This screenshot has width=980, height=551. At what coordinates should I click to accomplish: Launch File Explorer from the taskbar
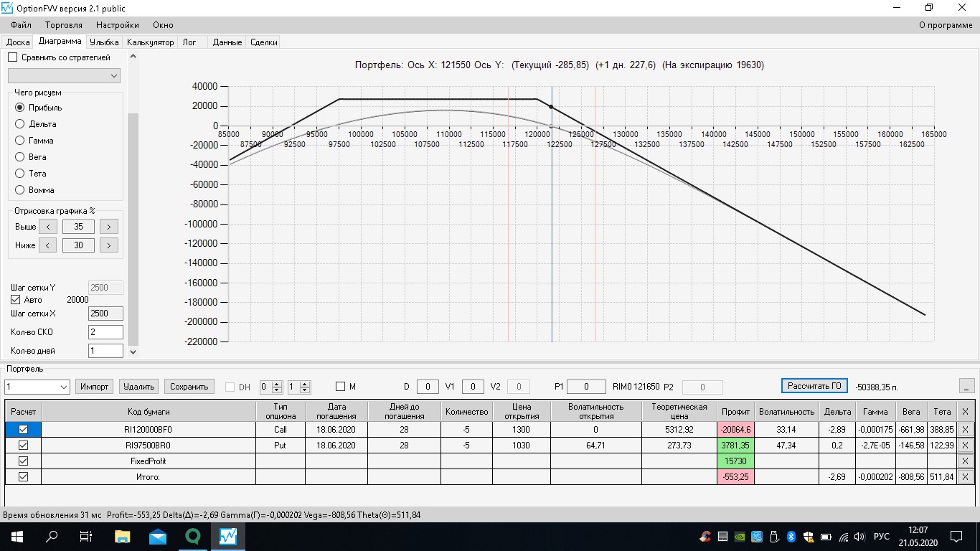(x=123, y=536)
